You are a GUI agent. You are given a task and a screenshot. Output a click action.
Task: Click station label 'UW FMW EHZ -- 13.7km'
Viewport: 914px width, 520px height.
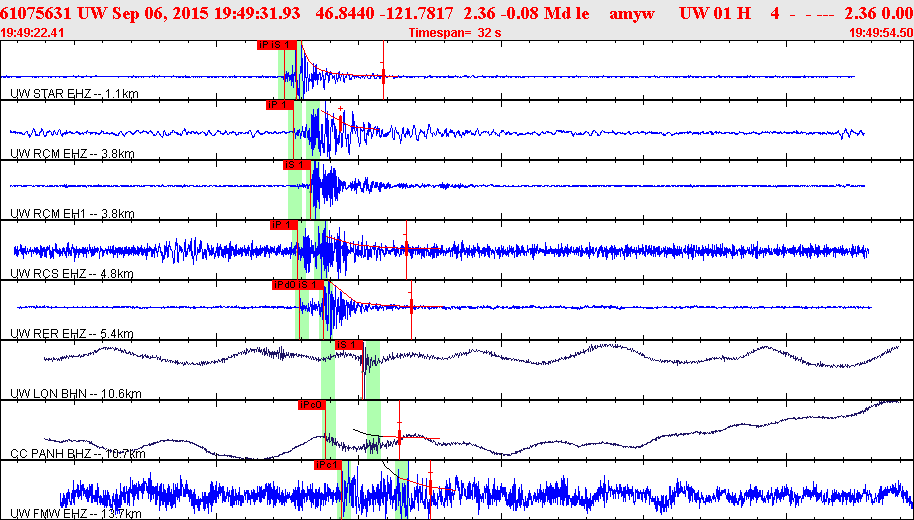pyautogui.click(x=76, y=514)
